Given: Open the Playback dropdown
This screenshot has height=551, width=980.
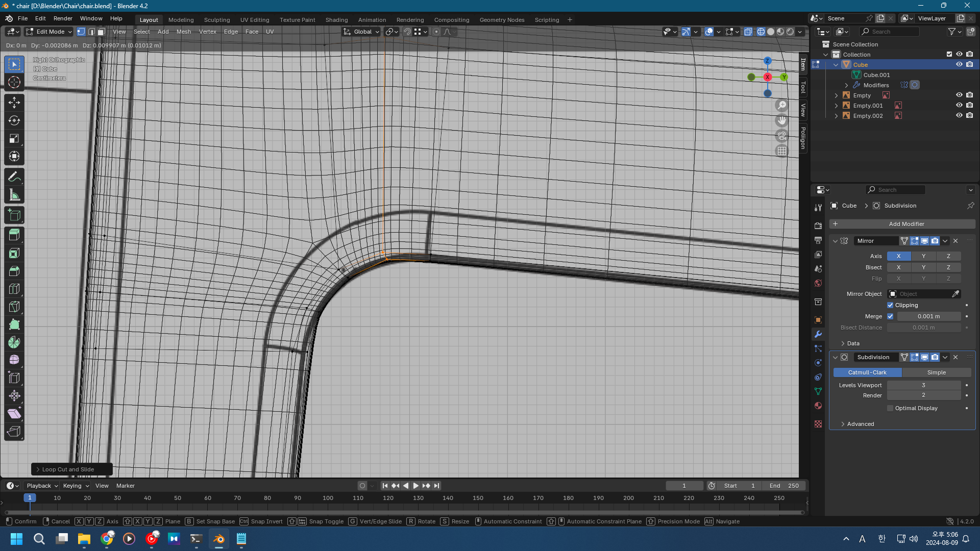Looking at the screenshot, I should pyautogui.click(x=42, y=486).
